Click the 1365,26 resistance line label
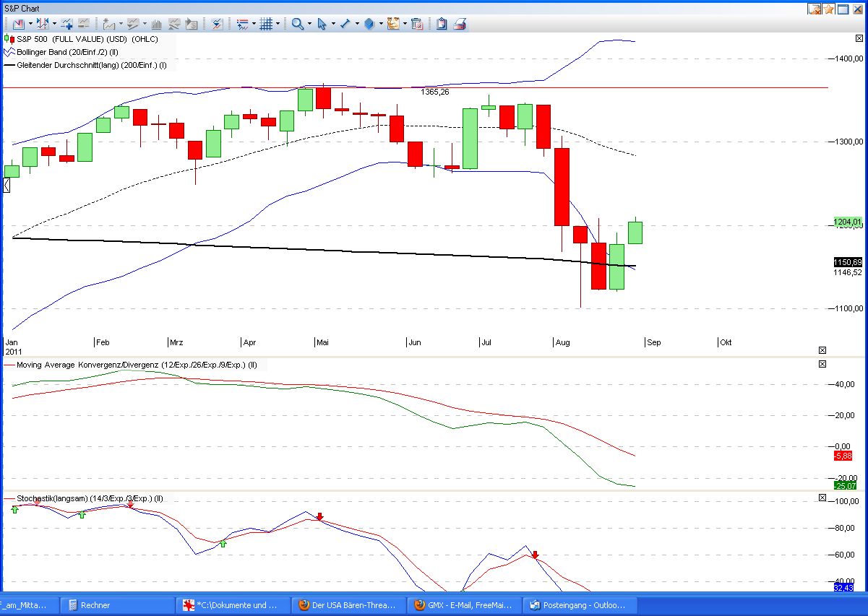The height and width of the screenshot is (616, 868). coord(435,92)
